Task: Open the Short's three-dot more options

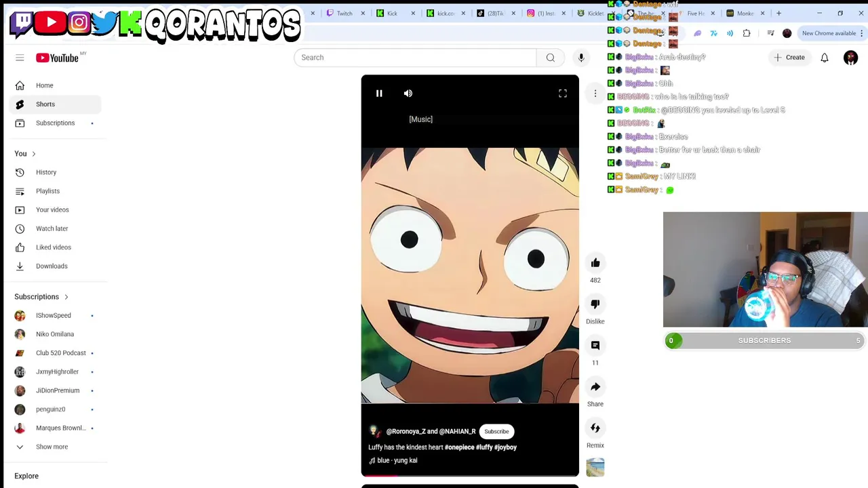Action: [x=595, y=94]
